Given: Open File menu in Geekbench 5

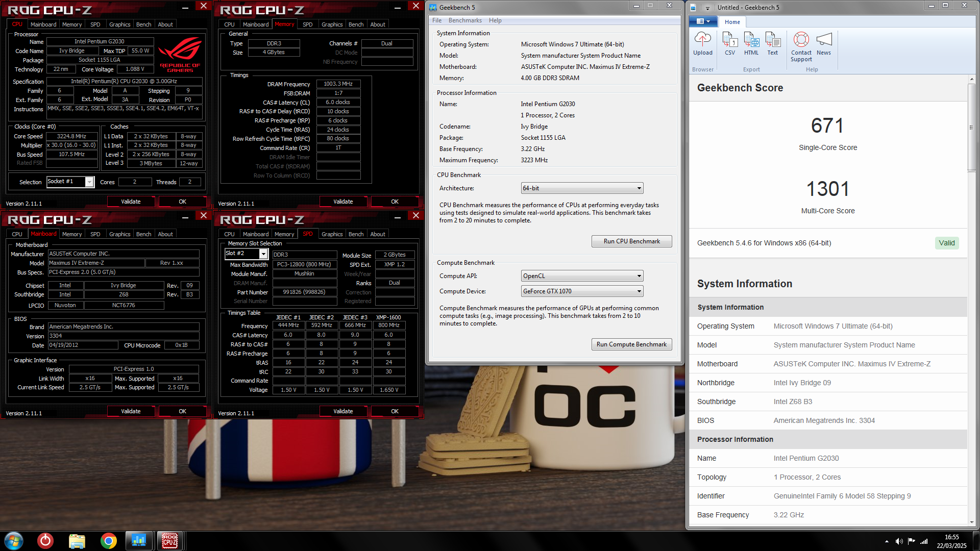Looking at the screenshot, I should point(437,20).
